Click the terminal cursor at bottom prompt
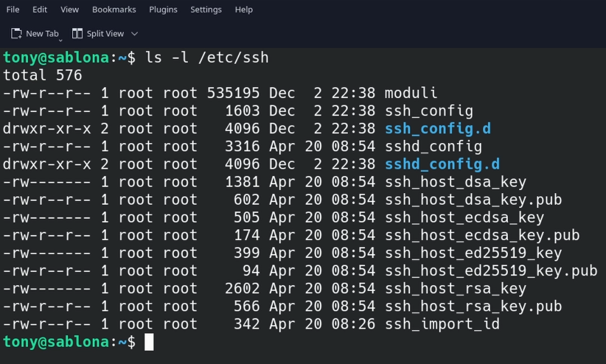The width and height of the screenshot is (606, 364). [149, 342]
